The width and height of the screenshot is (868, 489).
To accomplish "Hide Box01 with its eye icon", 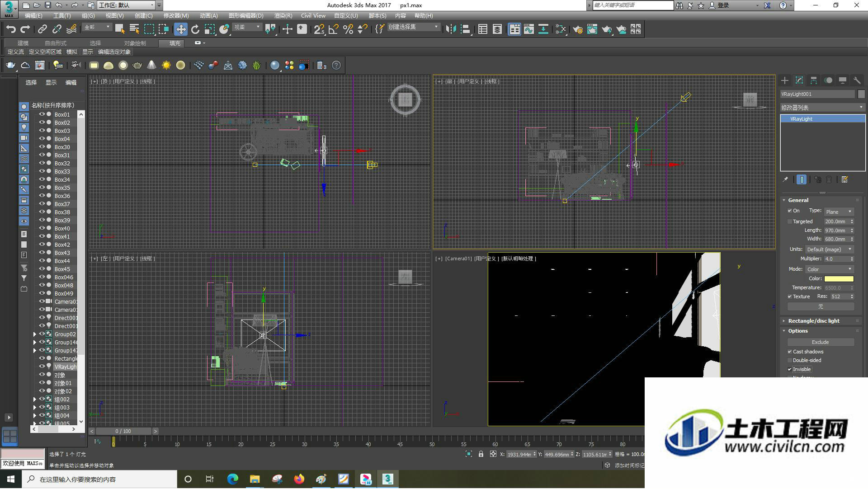I will (42, 115).
